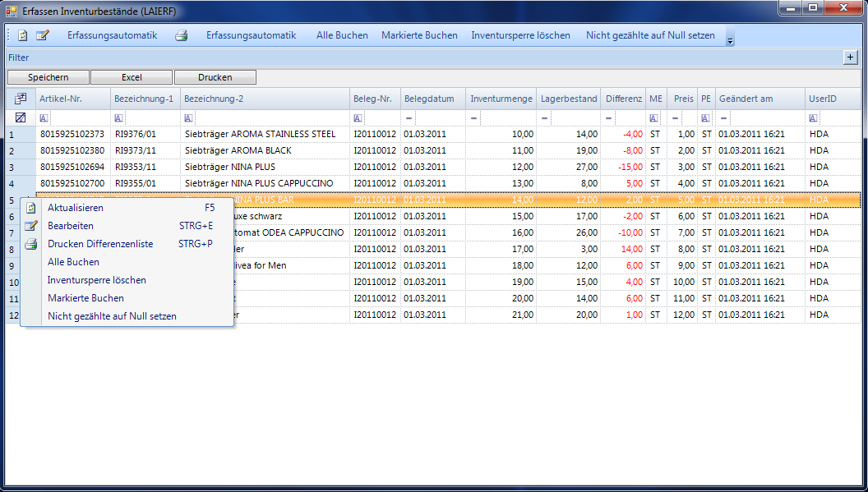Open the toolbar overflow dropdown arrow
The height and width of the screenshot is (492, 868).
(x=730, y=39)
